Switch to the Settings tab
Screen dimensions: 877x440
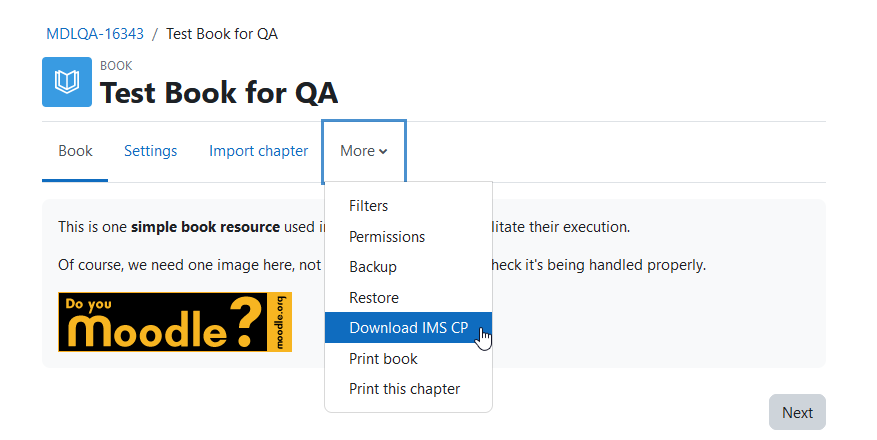150,152
